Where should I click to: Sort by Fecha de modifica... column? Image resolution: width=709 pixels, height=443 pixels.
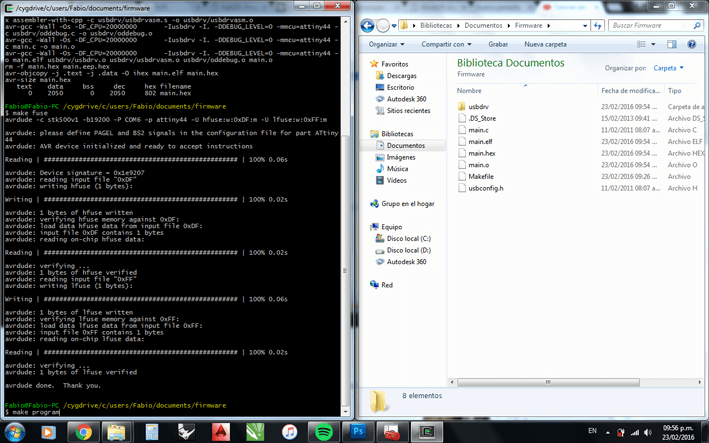(630, 91)
